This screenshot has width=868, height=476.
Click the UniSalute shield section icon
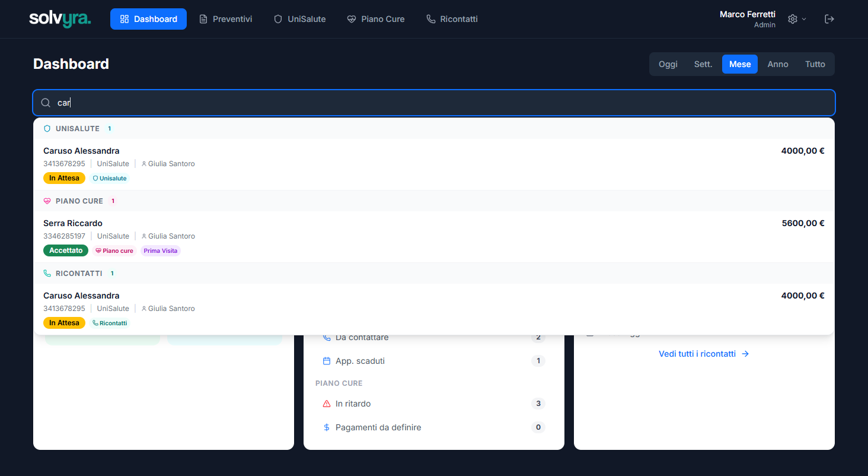[47, 128]
